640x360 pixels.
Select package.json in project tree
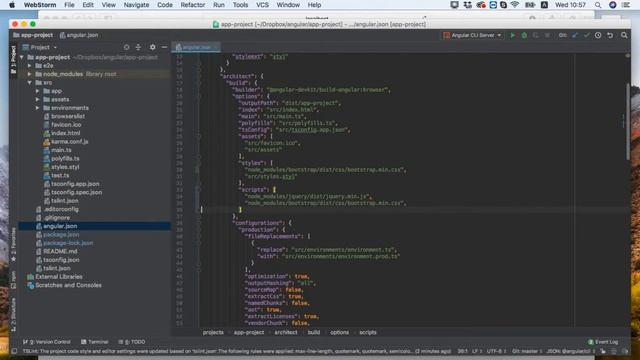61,235
